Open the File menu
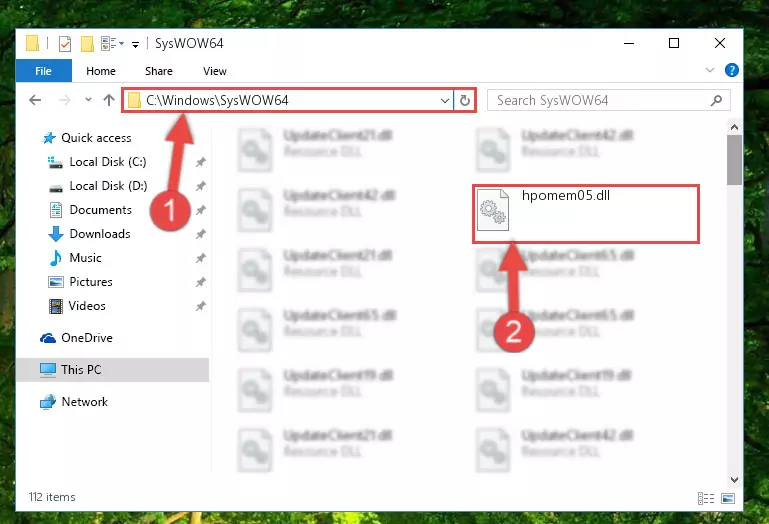Screen dimensions: 769x524 44,71
